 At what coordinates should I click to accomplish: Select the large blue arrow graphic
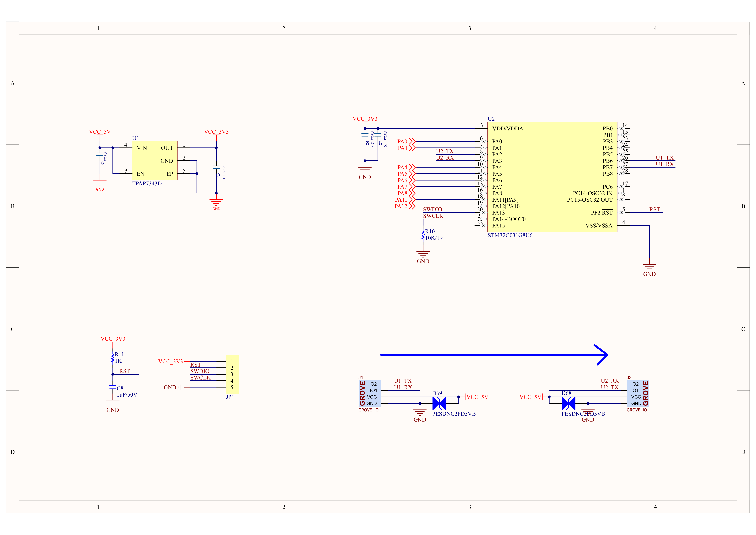pos(494,355)
